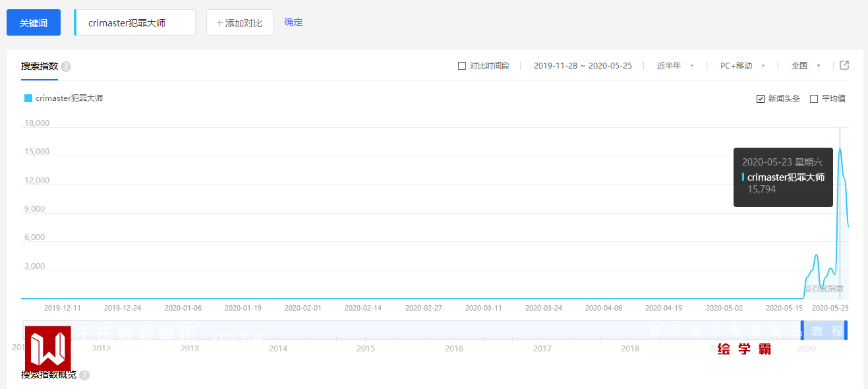
Task: Click the 添加对比 button
Action: click(240, 22)
